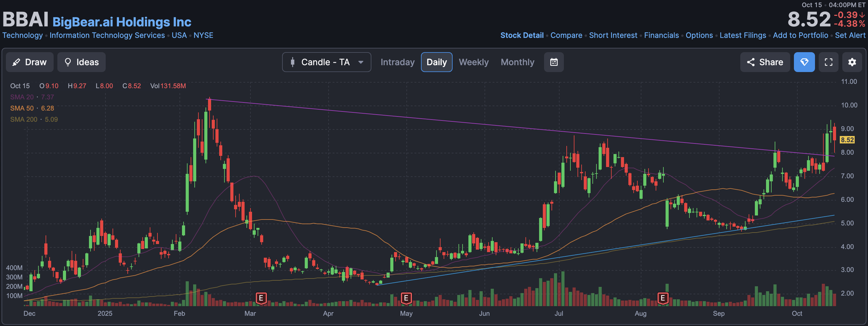This screenshot has width=868, height=326.
Task: Click the pencil icon in Draw button
Action: click(x=16, y=62)
